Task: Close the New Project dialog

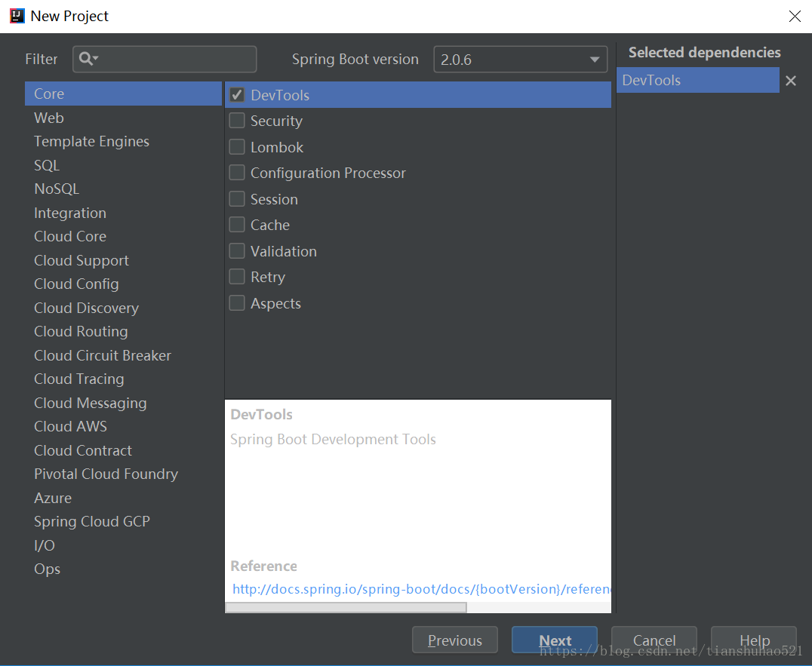Action: point(795,16)
